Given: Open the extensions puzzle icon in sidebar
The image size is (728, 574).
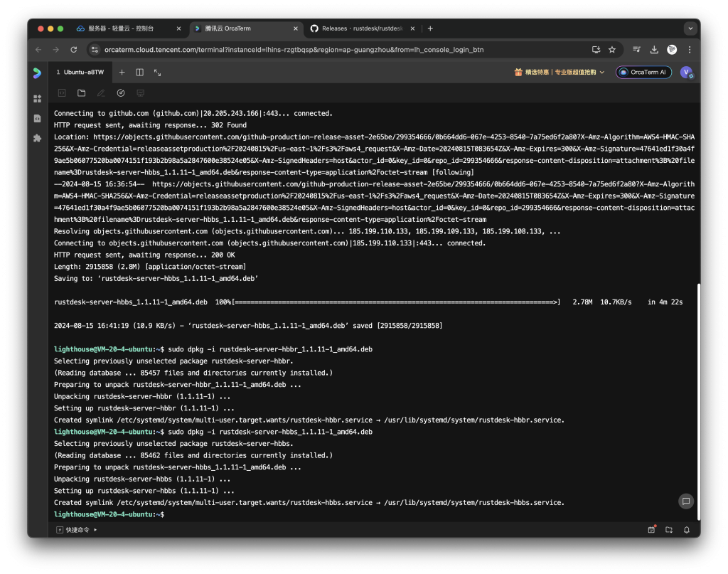Looking at the screenshot, I should [37, 138].
